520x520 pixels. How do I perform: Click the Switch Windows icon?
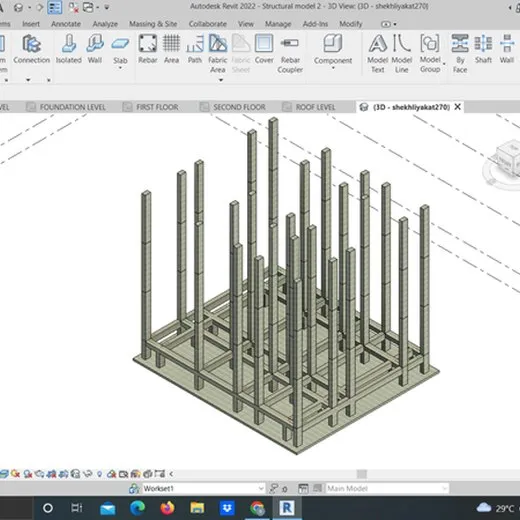tap(88, 7)
